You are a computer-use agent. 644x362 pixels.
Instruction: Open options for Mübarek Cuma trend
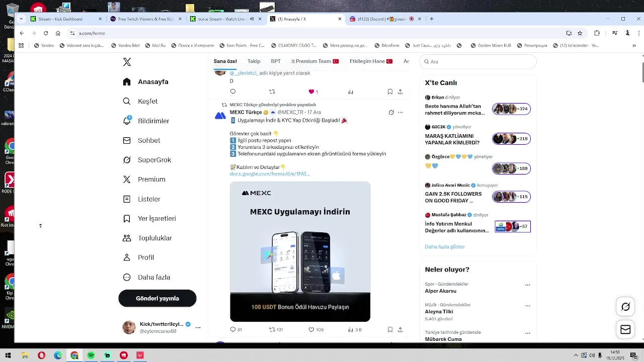(x=527, y=333)
